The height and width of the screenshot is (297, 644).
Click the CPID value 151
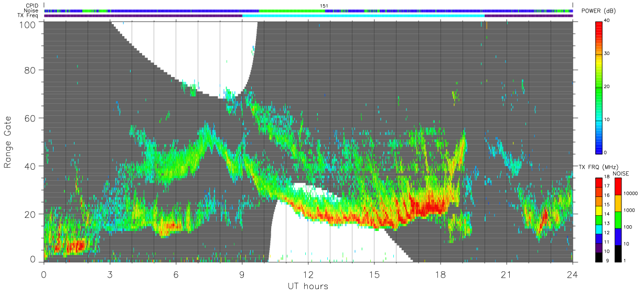tap(324, 6)
